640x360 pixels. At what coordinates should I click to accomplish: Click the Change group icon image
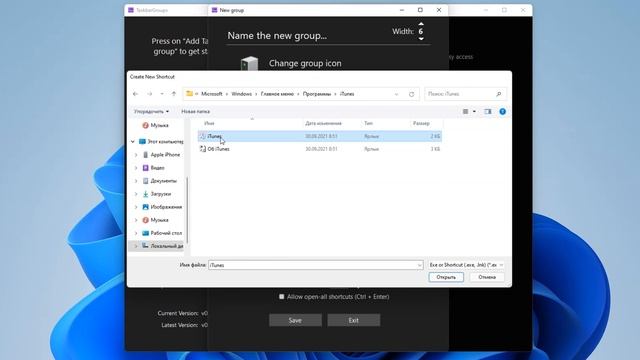coord(249,63)
